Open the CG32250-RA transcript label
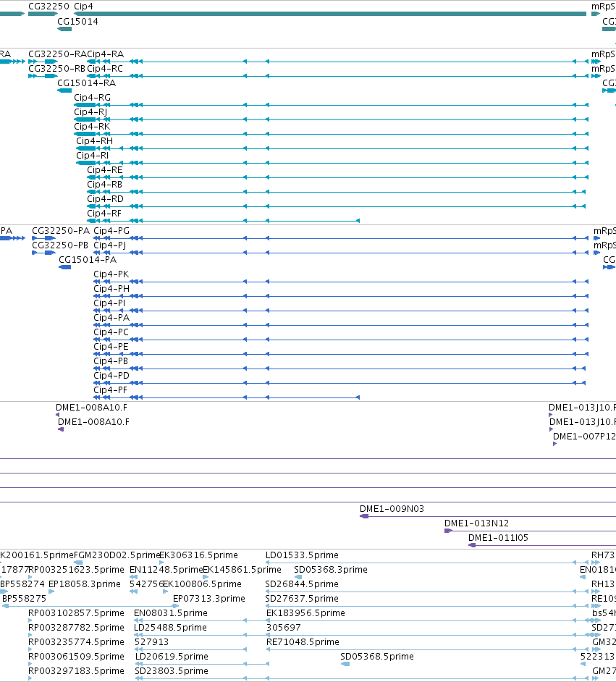This screenshot has width=616, height=682. click(x=57, y=54)
